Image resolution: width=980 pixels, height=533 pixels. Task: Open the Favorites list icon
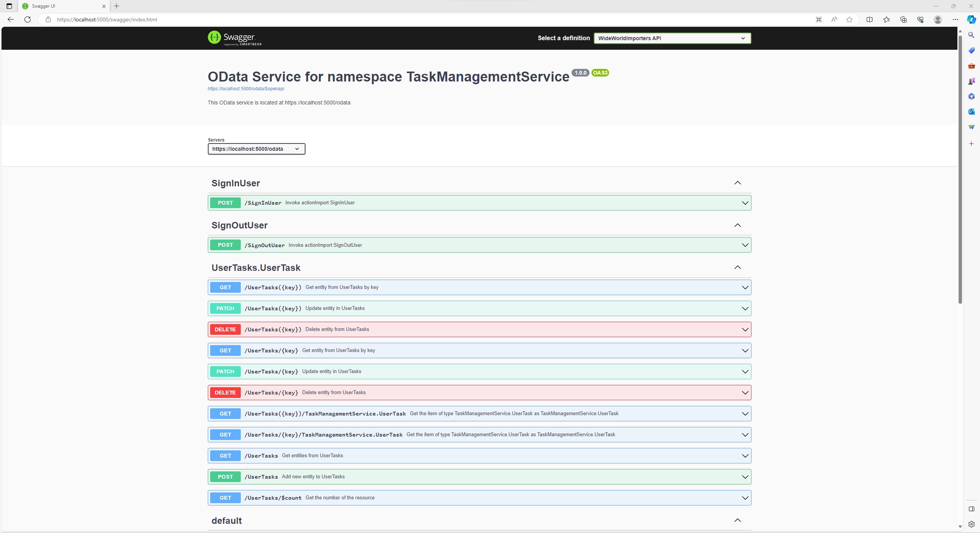pos(887,20)
